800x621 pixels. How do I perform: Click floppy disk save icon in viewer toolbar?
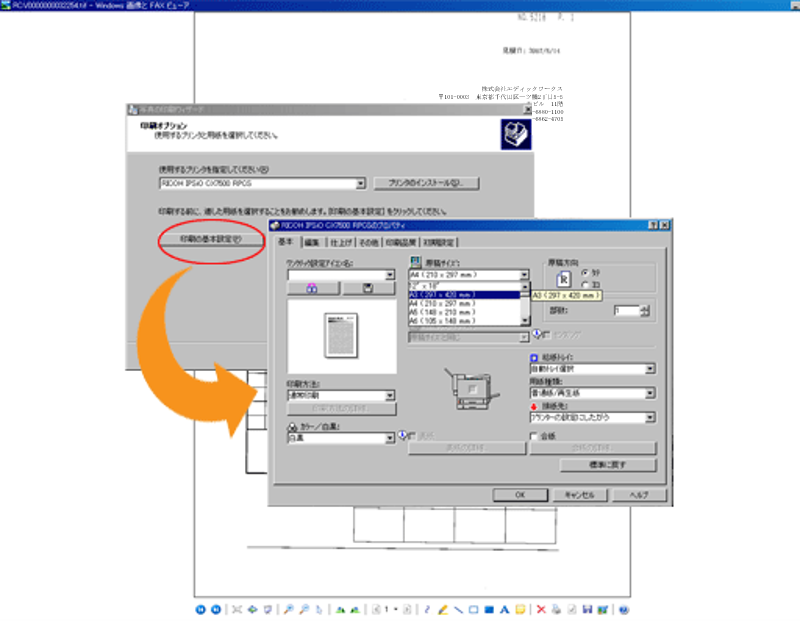[x=587, y=609]
